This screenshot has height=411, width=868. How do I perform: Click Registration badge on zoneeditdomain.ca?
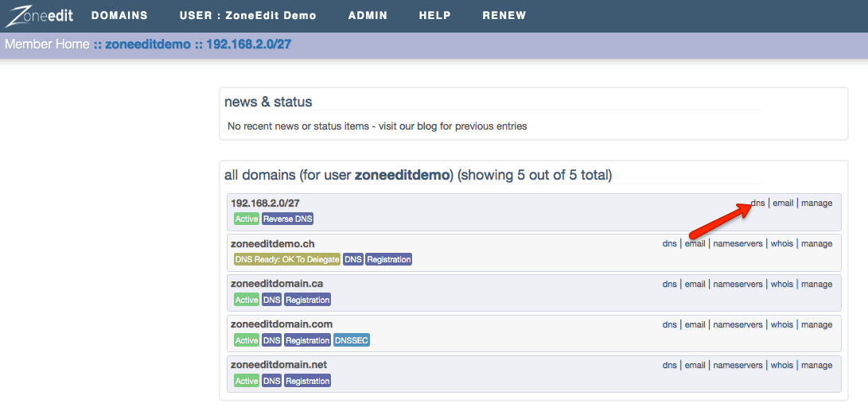(307, 300)
